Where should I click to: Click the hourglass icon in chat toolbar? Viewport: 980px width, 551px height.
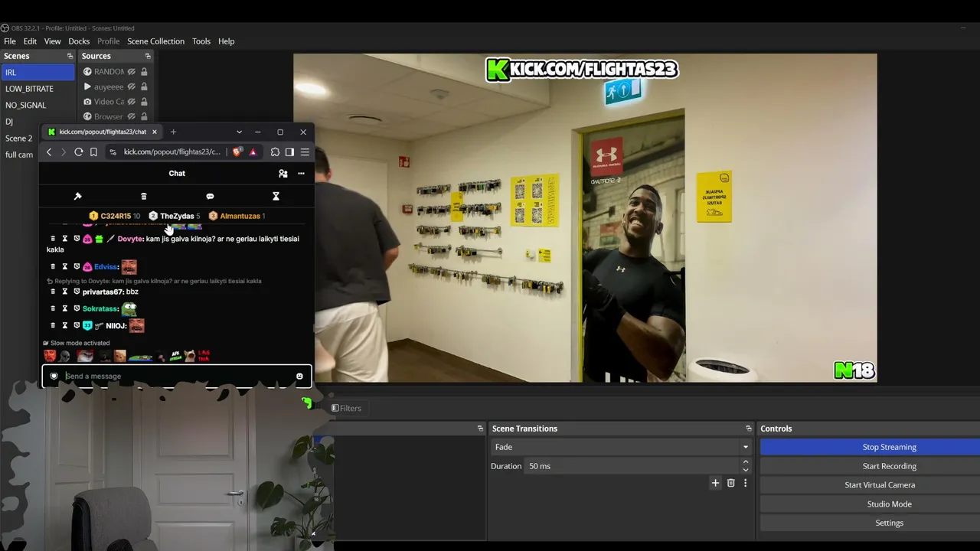[276, 196]
